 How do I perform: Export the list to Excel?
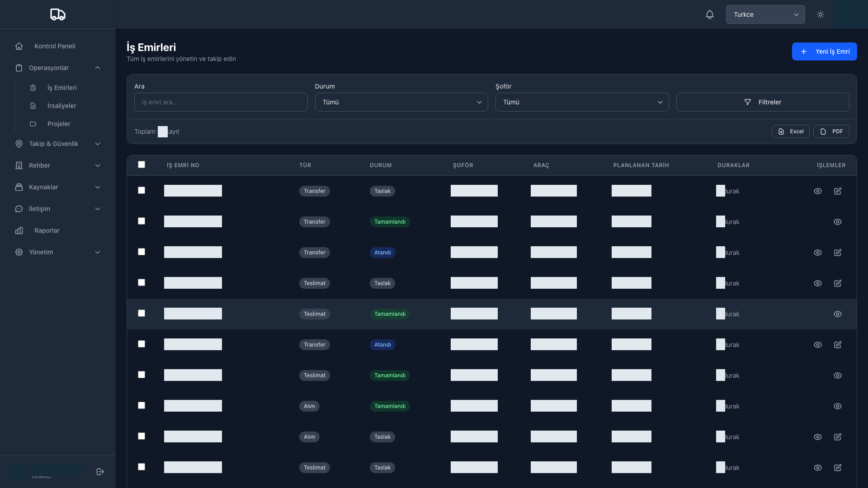(x=790, y=131)
